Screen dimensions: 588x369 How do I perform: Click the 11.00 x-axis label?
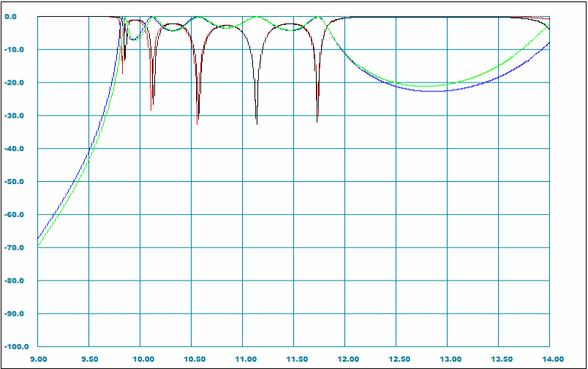pos(246,358)
